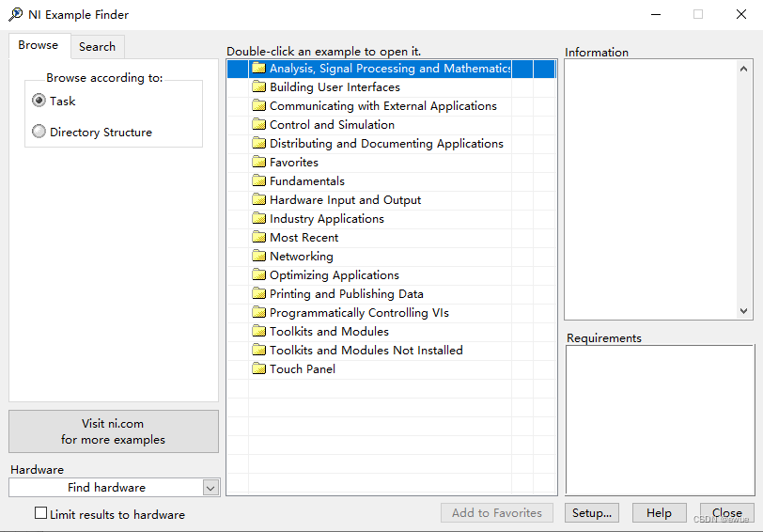Select Toolkits and Modules Not Installed text

point(366,351)
